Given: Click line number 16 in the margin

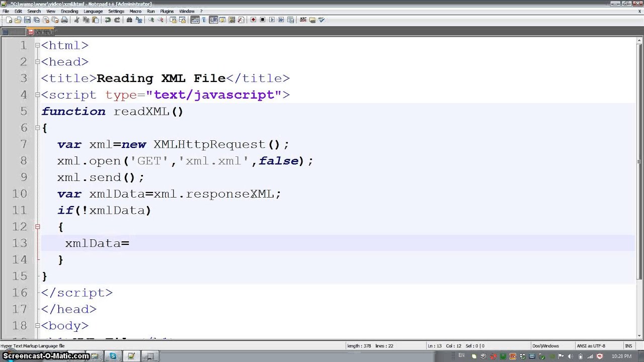Looking at the screenshot, I should [20, 293].
